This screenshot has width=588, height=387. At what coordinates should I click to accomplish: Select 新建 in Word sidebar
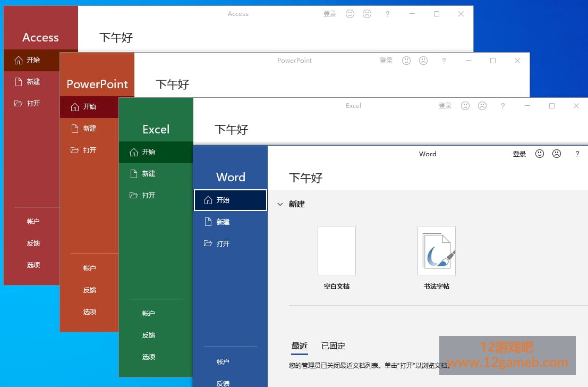(230, 222)
